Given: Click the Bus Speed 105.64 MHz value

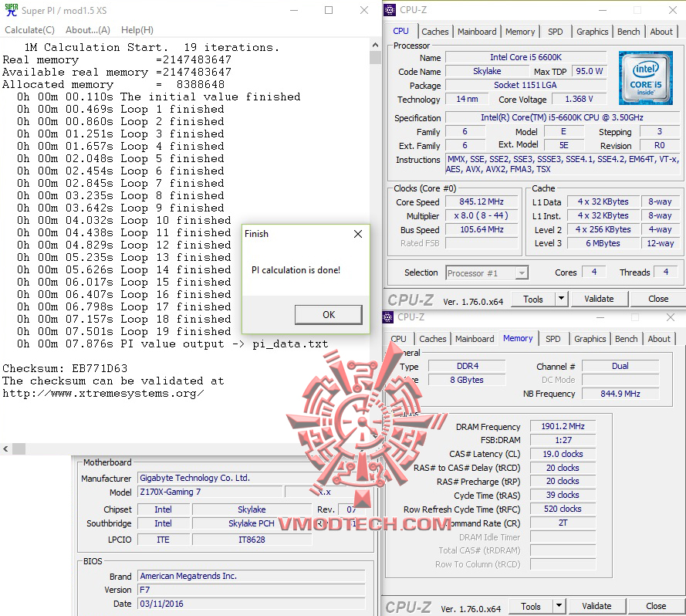Looking at the screenshot, I should click(x=482, y=229).
